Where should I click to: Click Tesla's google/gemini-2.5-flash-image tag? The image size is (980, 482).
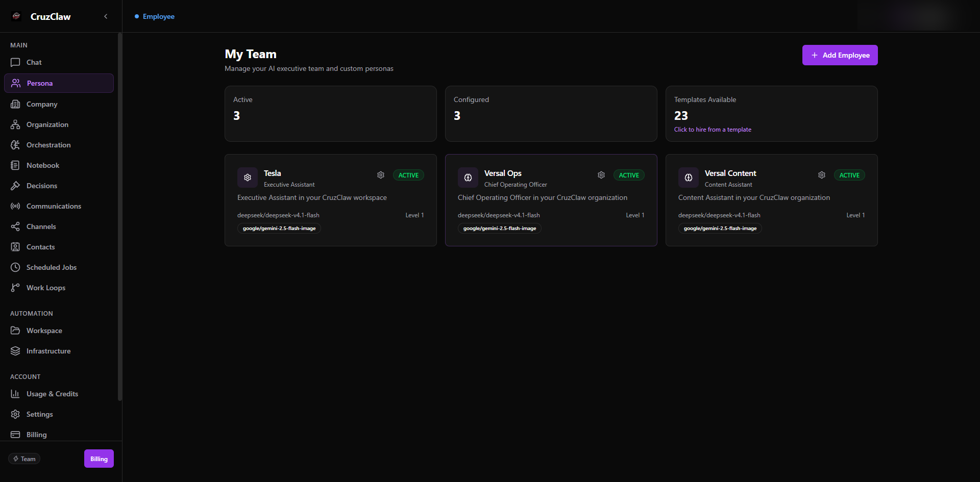coord(279,229)
